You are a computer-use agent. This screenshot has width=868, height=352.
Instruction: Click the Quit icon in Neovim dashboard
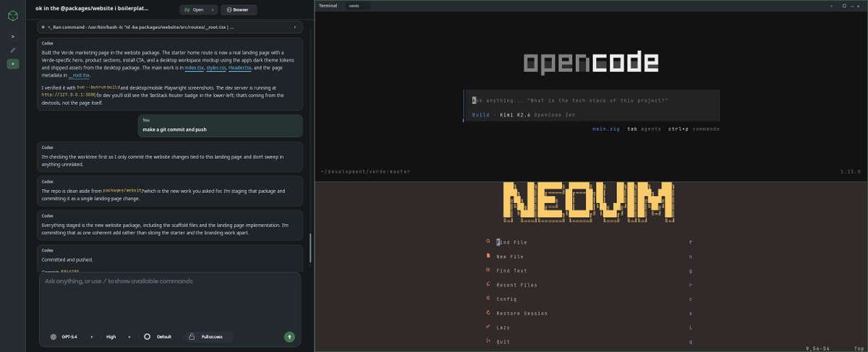[488, 341]
